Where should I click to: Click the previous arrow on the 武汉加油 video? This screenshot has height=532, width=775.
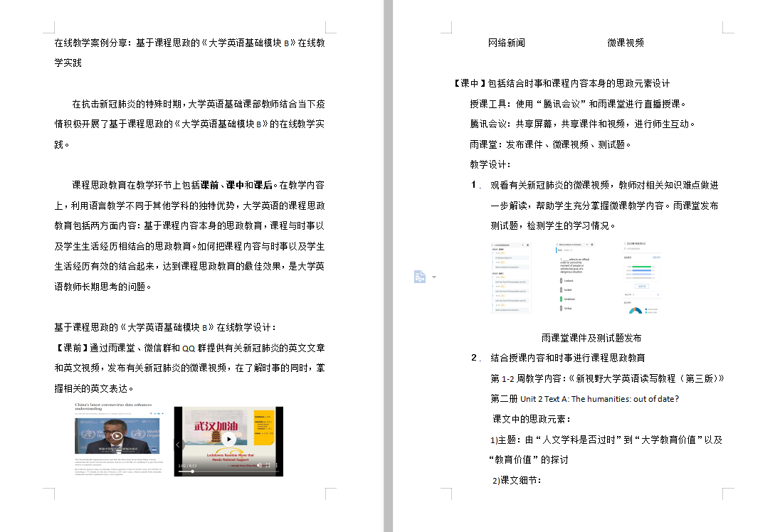coord(178,445)
